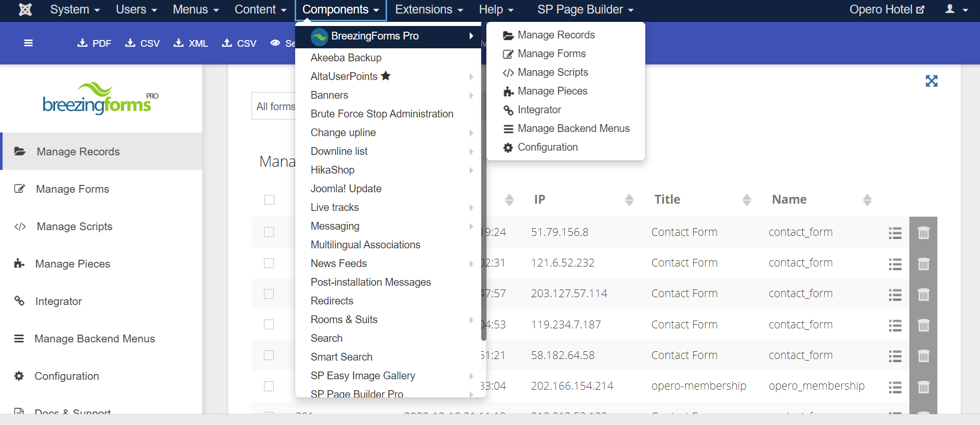The height and width of the screenshot is (425, 980).
Task: Delete the 58.182.64.58 record via trash icon
Action: [x=923, y=356]
